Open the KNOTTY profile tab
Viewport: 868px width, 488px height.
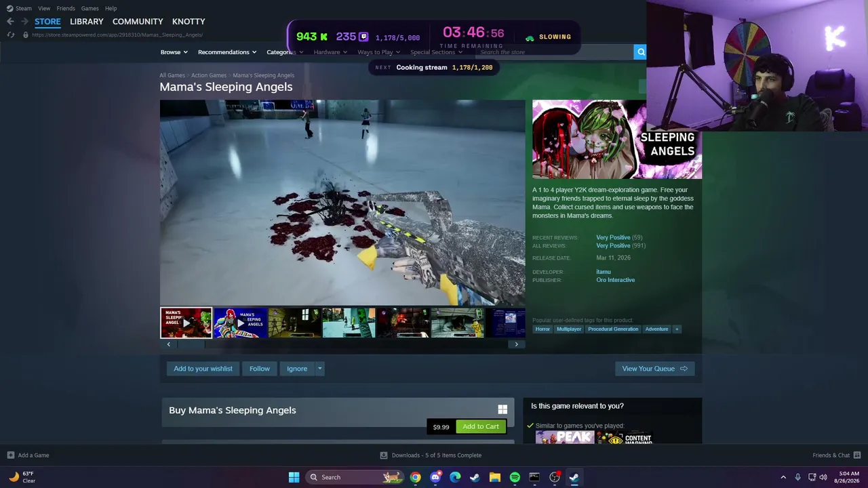(x=189, y=22)
